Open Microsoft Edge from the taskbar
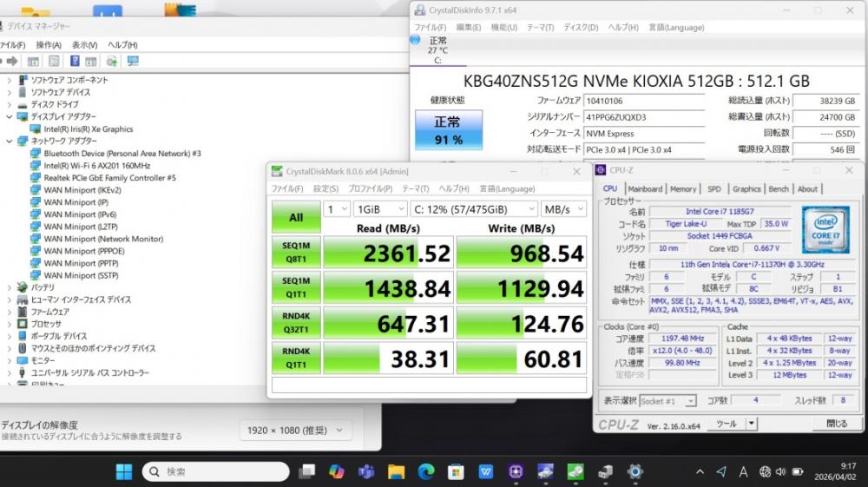The width and height of the screenshot is (868, 487). pyautogui.click(x=425, y=471)
